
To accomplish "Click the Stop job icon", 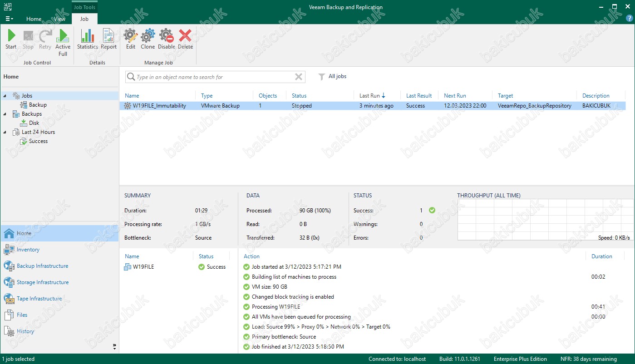I will pos(28,39).
